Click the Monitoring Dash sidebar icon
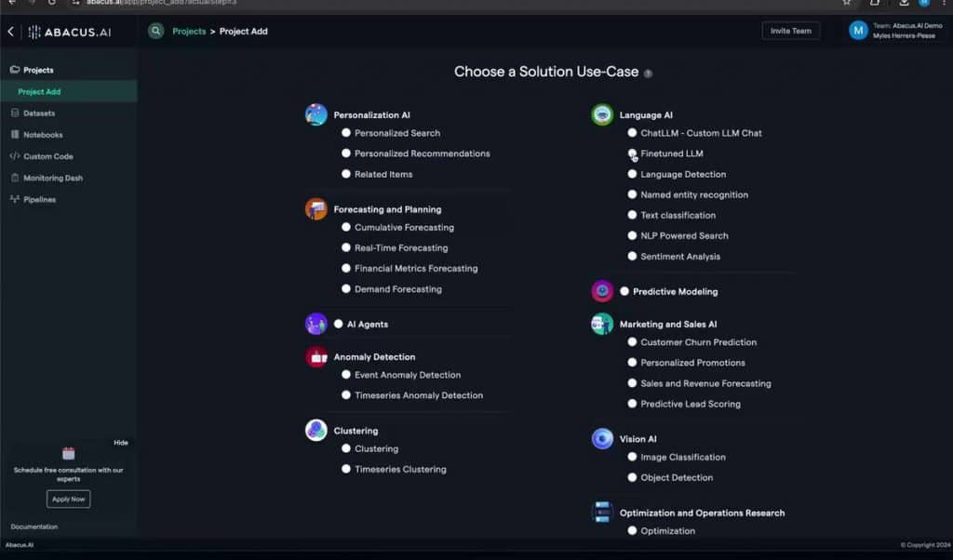The height and width of the screenshot is (560, 953). tap(15, 178)
